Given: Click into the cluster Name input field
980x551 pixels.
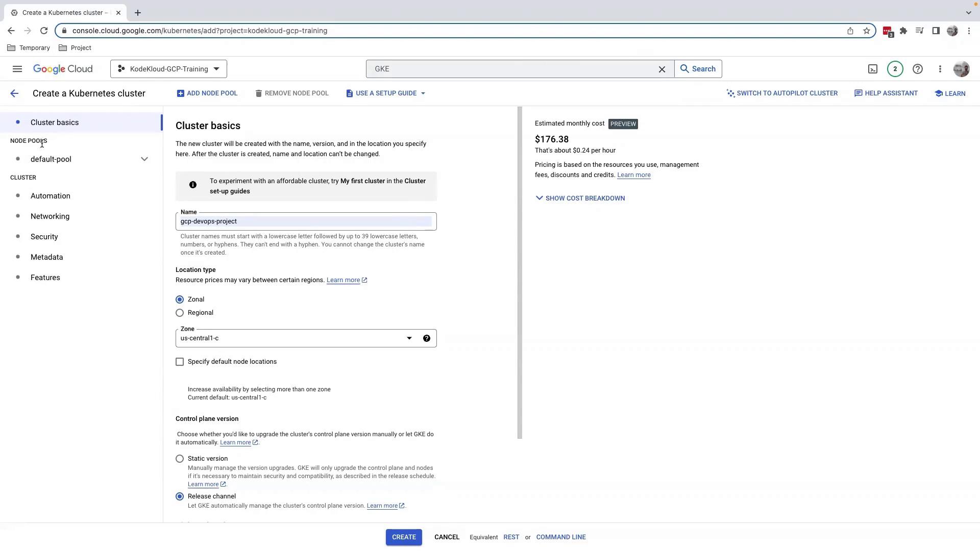Looking at the screenshot, I should 305,221.
